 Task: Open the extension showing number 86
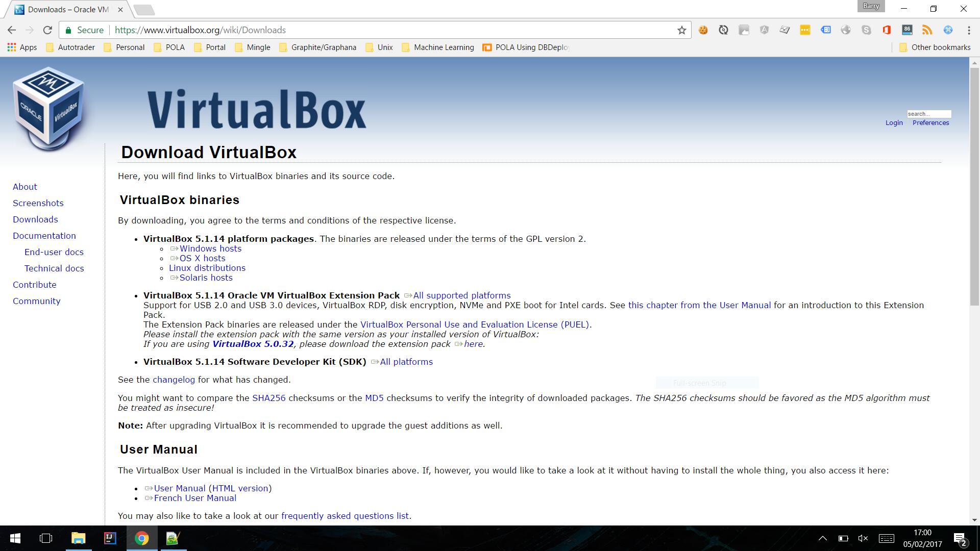(907, 30)
